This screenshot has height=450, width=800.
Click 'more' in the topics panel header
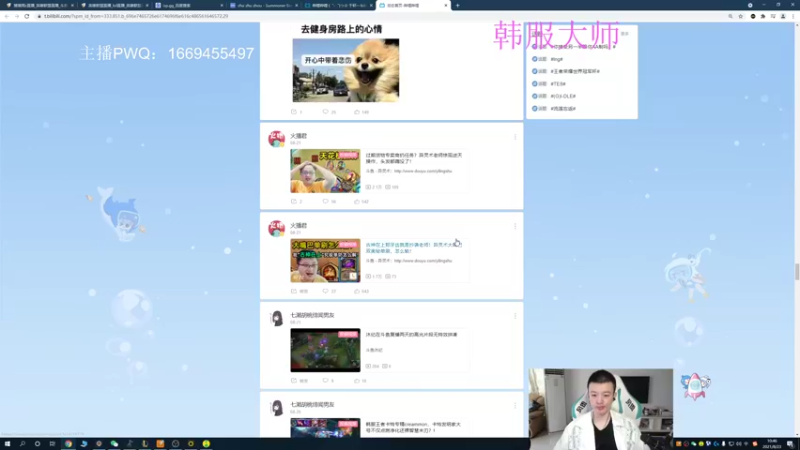[624, 34]
